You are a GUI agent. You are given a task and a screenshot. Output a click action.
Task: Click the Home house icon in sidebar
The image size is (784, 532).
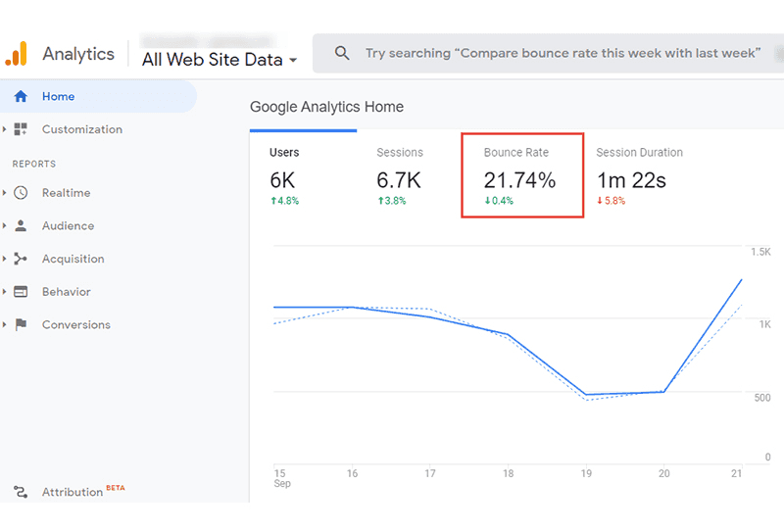click(21, 97)
